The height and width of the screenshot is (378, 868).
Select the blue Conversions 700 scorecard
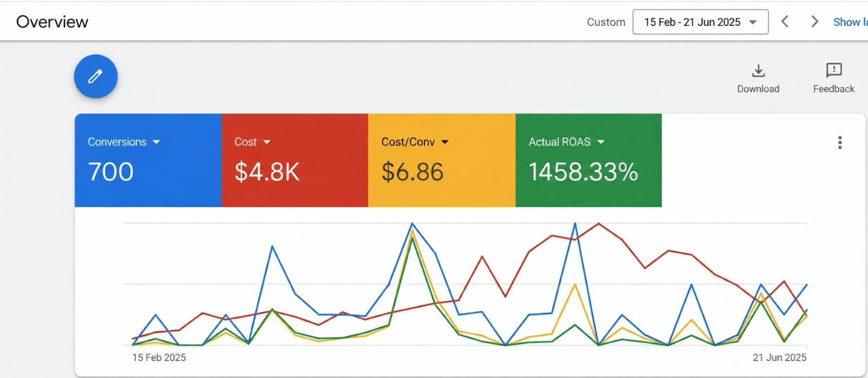pyautogui.click(x=148, y=160)
